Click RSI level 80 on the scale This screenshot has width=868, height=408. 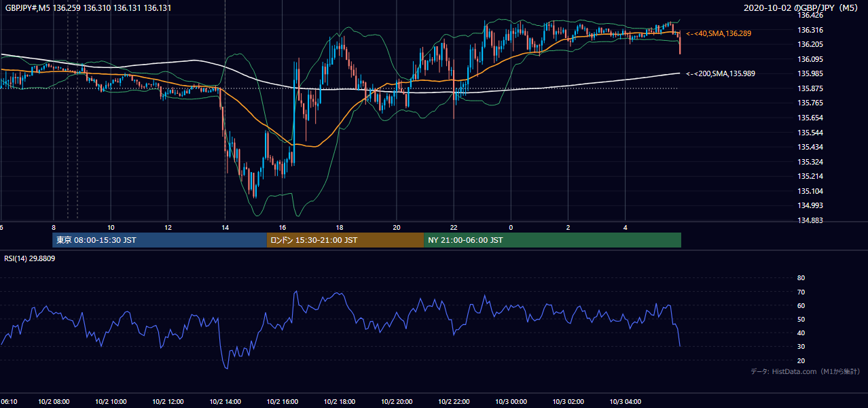pos(801,278)
